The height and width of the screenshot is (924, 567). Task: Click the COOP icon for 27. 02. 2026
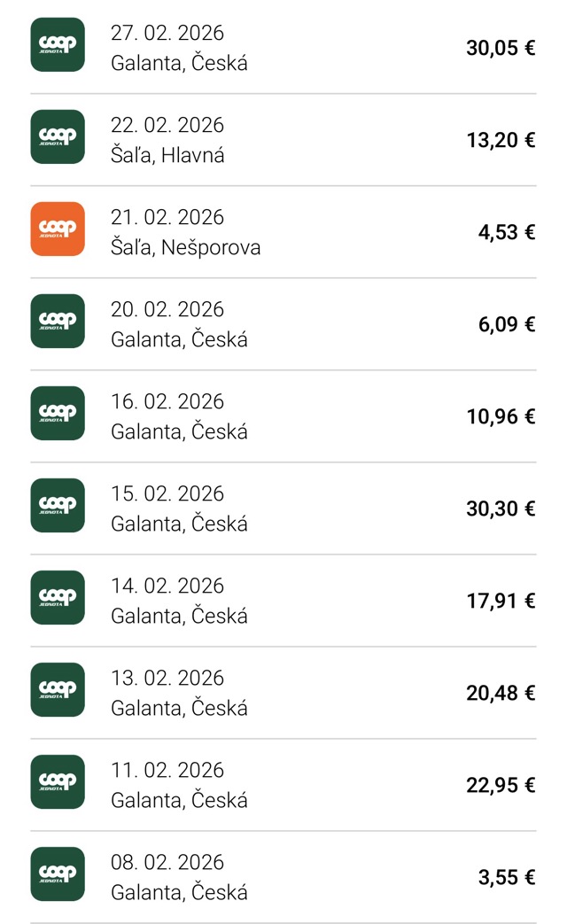(58, 45)
